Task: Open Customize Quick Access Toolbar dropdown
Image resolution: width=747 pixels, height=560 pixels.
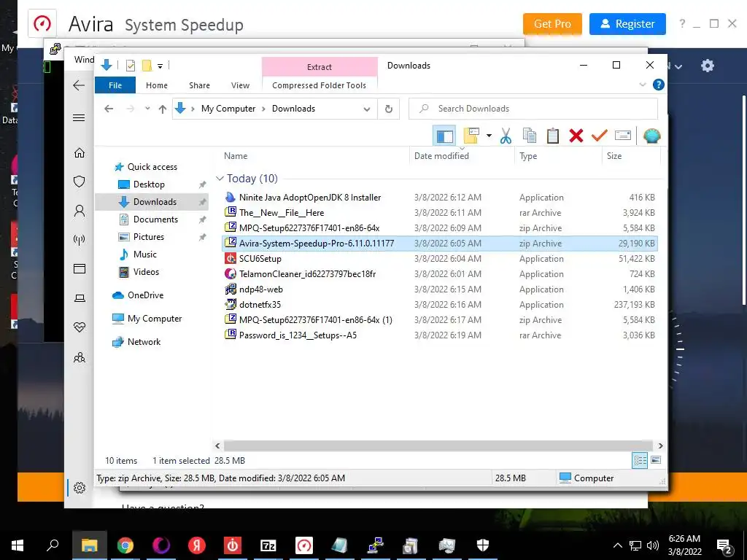Action: [x=160, y=66]
